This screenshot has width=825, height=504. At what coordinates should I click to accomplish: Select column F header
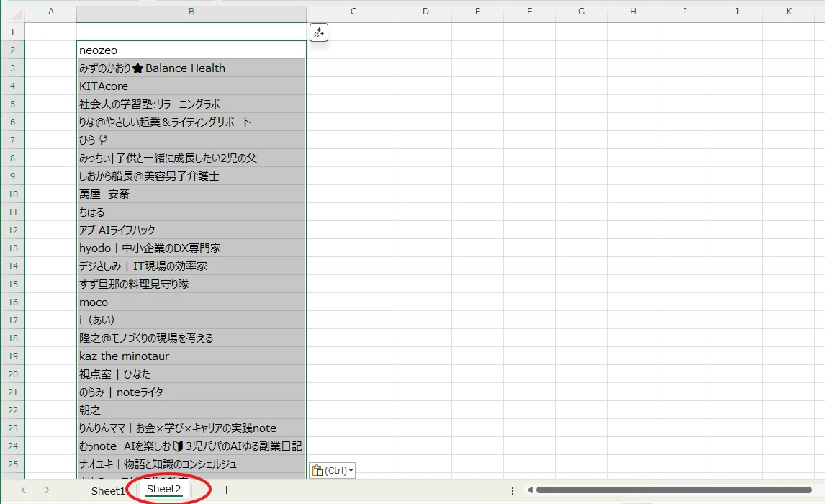(529, 11)
